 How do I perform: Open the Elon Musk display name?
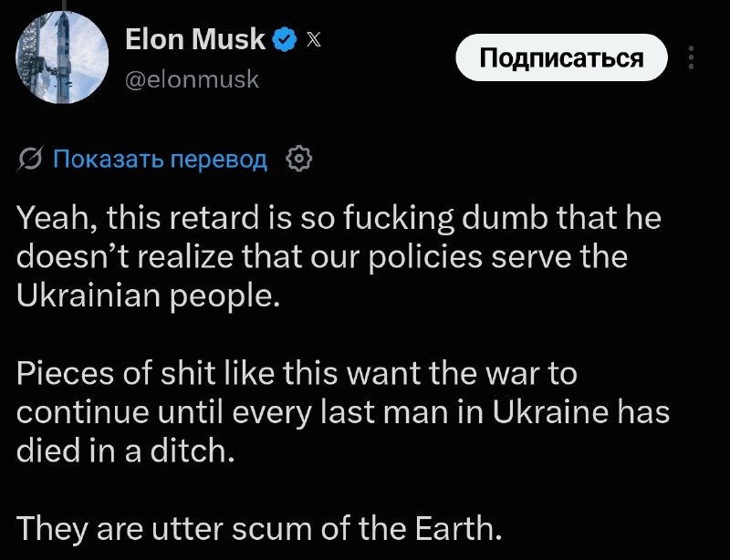195,39
